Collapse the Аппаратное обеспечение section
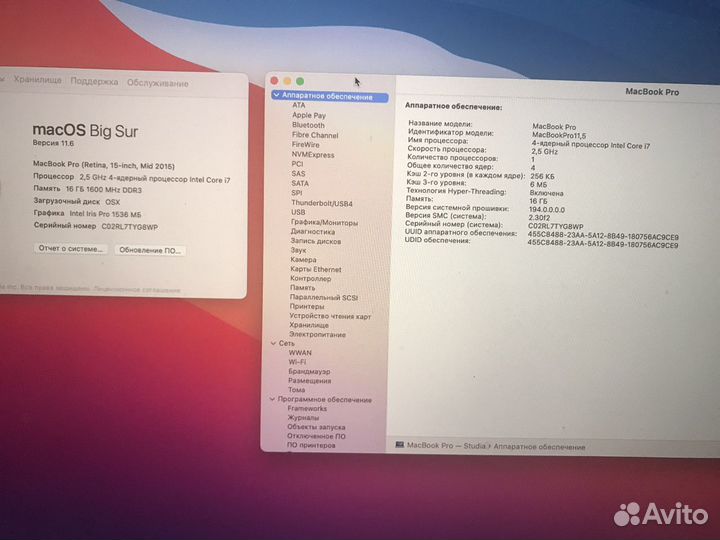This screenshot has width=720, height=540. point(276,95)
